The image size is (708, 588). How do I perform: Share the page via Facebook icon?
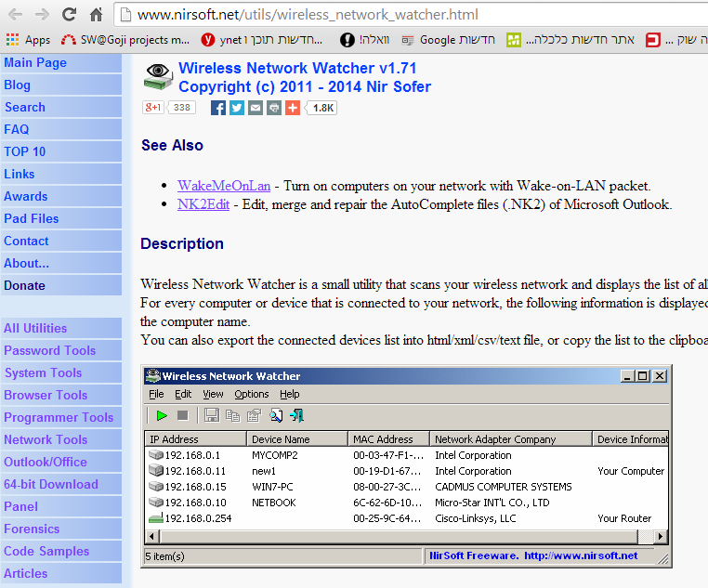click(x=218, y=108)
